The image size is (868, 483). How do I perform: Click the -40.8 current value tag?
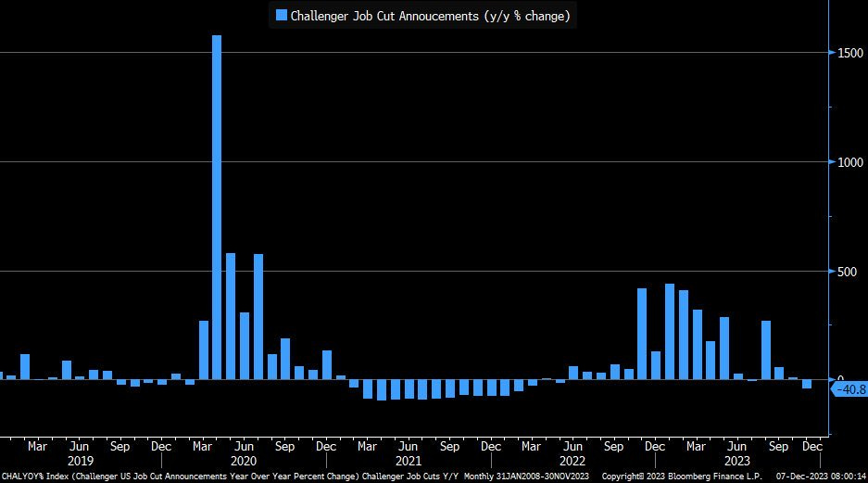(x=848, y=390)
